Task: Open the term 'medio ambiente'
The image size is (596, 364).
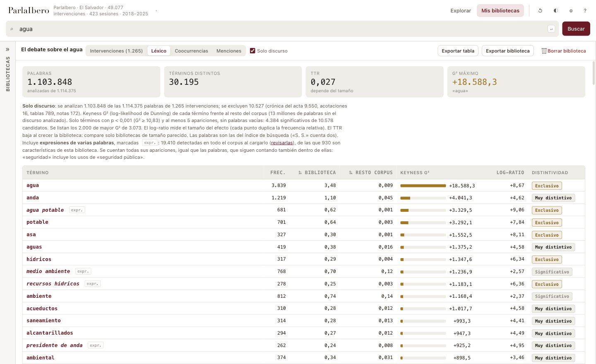Action: [48, 271]
